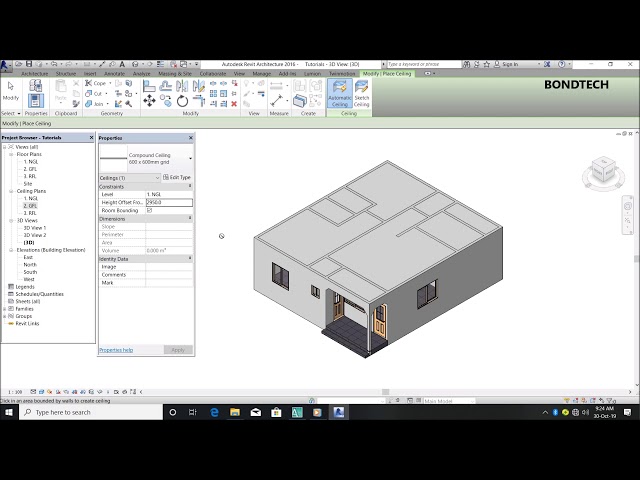Click the Height Offset From Level field
This screenshot has width=640, height=480.
(169, 202)
